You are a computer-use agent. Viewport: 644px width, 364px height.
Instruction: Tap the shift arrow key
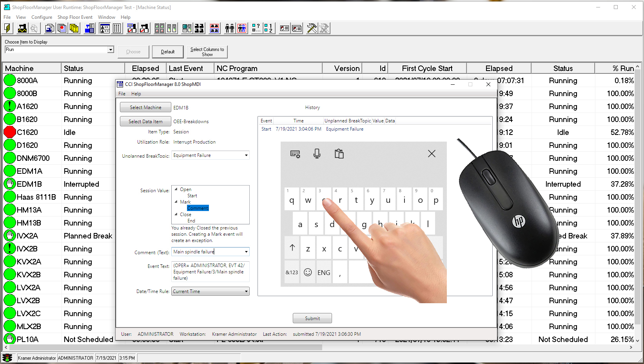[292, 248]
